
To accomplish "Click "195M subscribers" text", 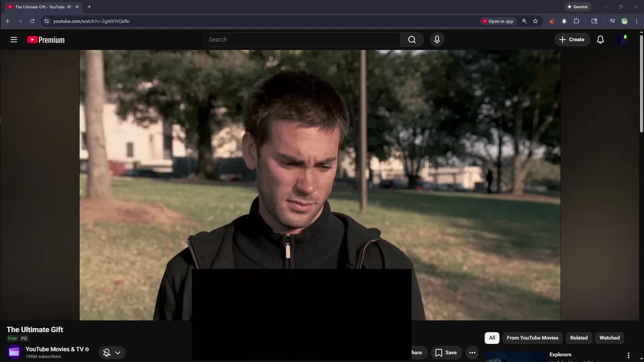I will point(43,356).
